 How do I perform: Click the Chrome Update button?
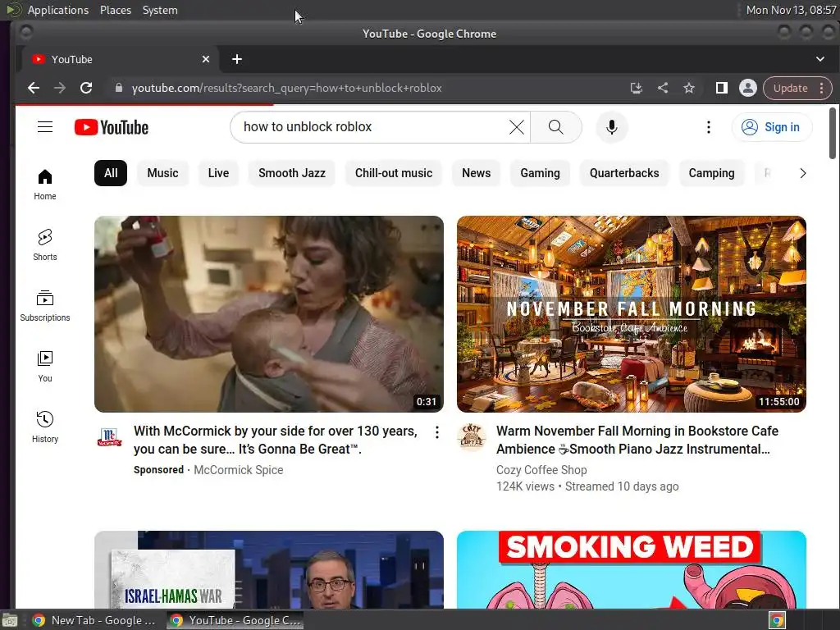790,88
